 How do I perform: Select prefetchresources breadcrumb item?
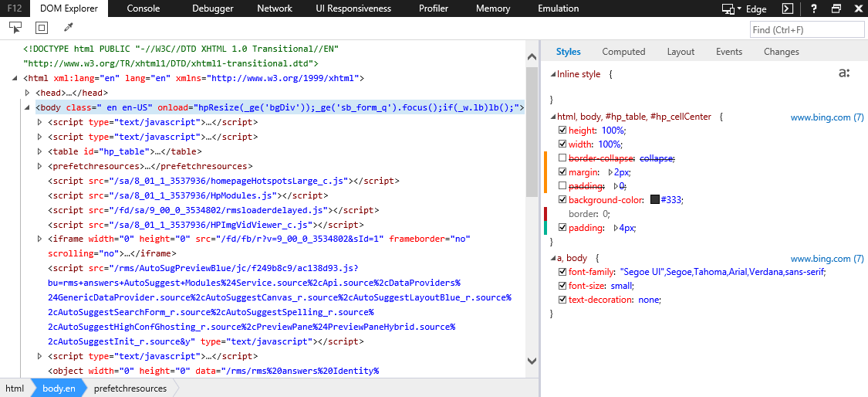point(130,389)
